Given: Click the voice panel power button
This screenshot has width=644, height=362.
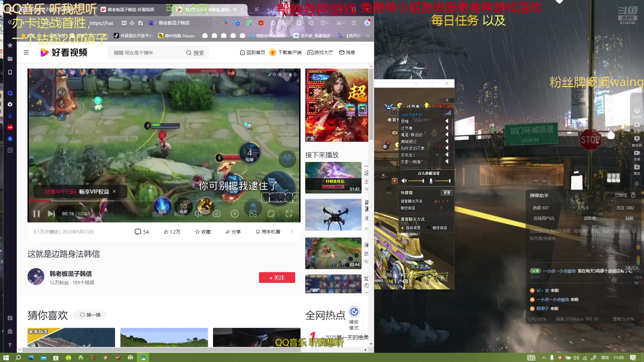Looking at the screenshot, I should coord(394,111).
